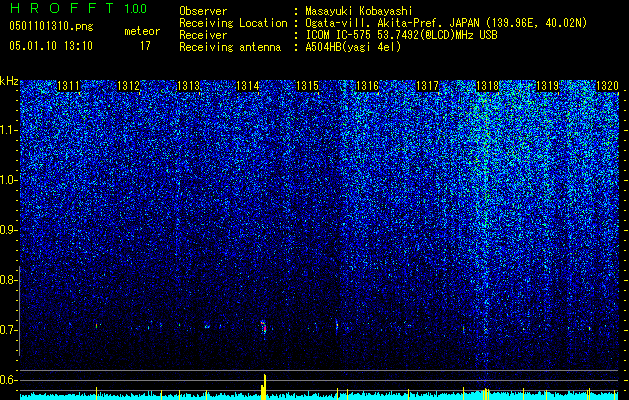629x400 pixels.
Task: Click the 1320 time marker
Action: [x=607, y=86]
